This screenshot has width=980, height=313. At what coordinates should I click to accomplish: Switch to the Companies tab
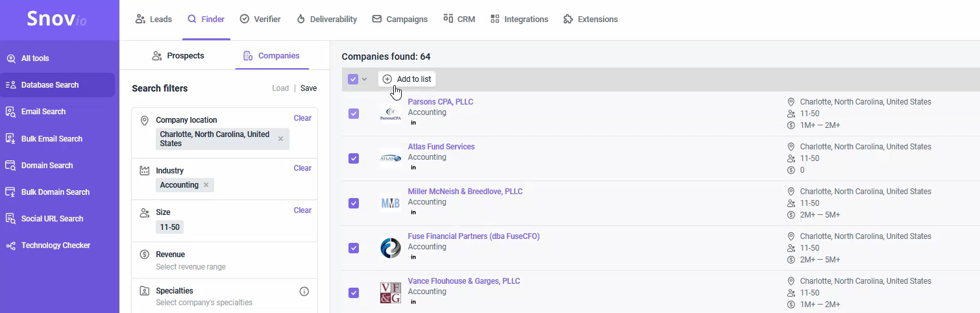point(271,56)
